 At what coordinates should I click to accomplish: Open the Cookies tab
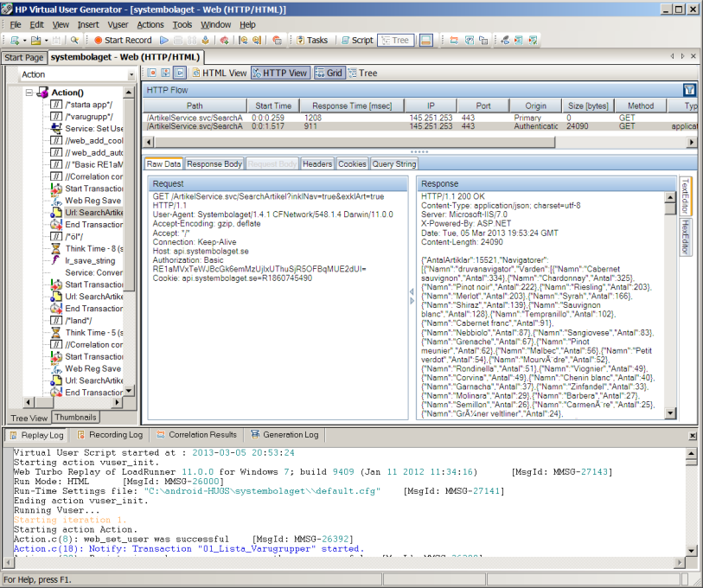point(352,164)
